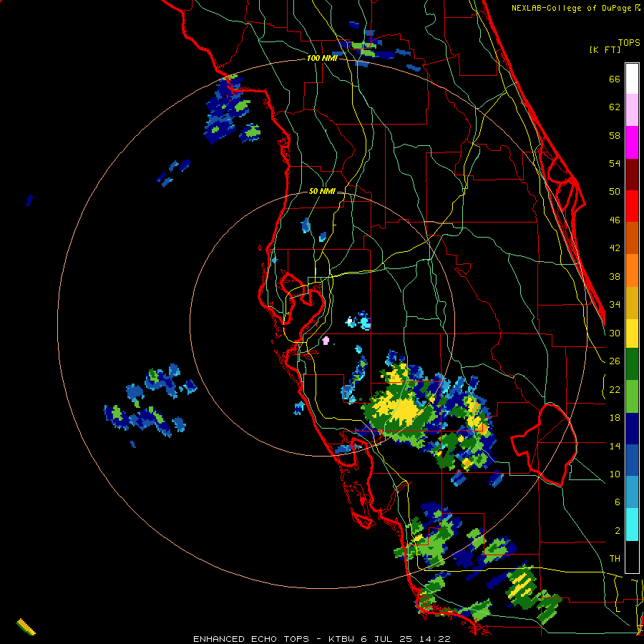The height and width of the screenshot is (644, 644).
Task: Click the black TH threshold swatch
Action: coord(632,557)
